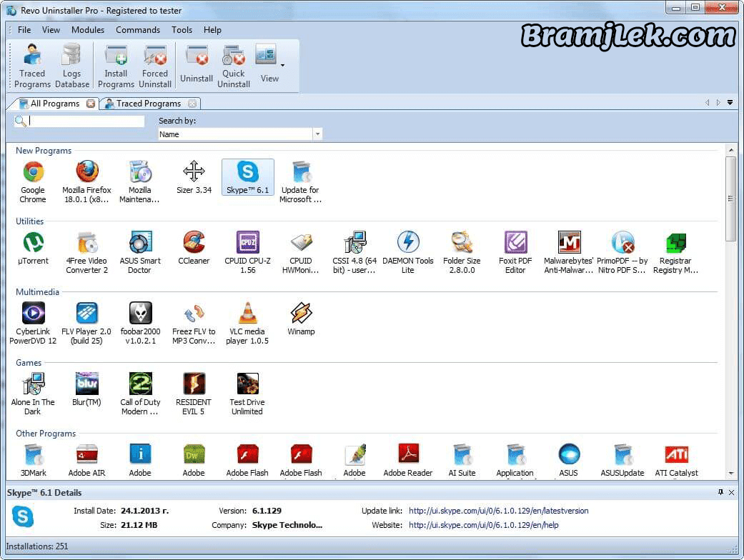Open the Help menu
744x560 pixels.
pyautogui.click(x=212, y=30)
